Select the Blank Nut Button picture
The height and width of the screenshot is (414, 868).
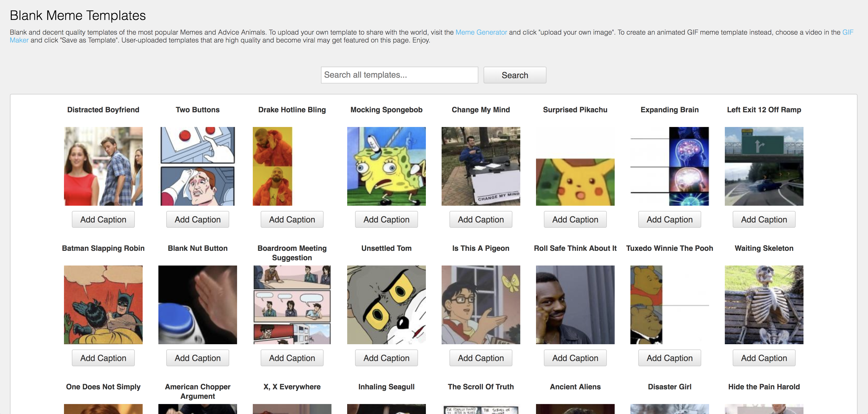coord(197,304)
